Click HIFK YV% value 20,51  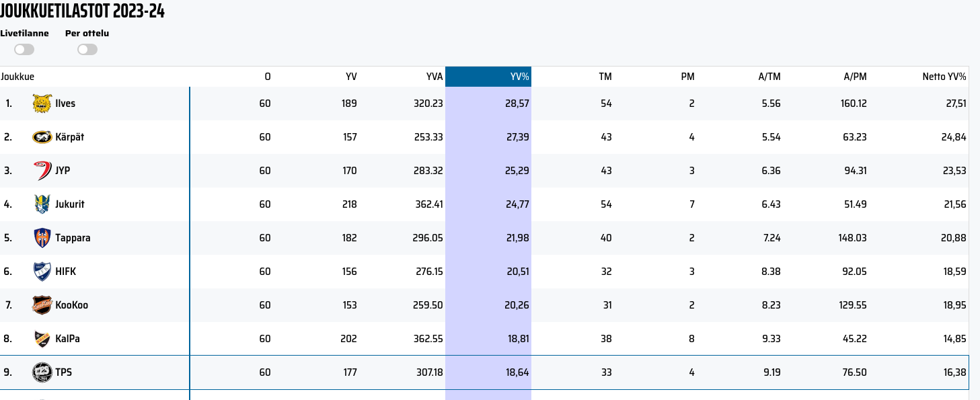[518, 272]
